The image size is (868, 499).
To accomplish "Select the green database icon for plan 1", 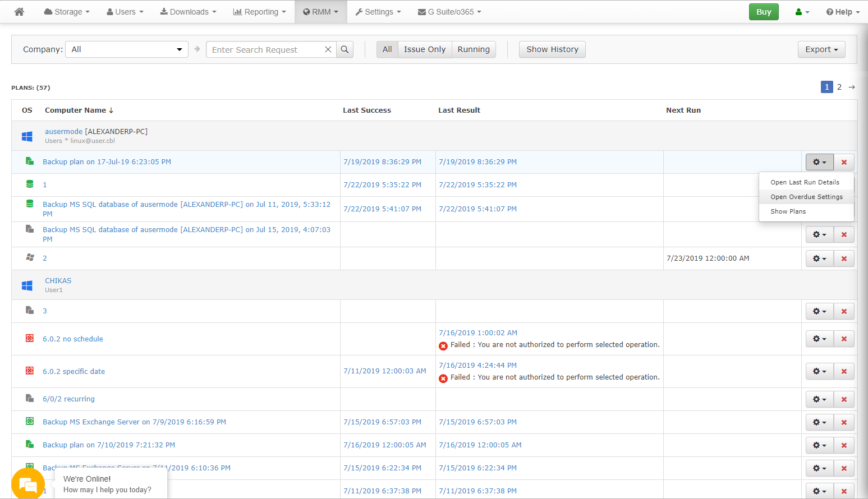I will pos(30,184).
